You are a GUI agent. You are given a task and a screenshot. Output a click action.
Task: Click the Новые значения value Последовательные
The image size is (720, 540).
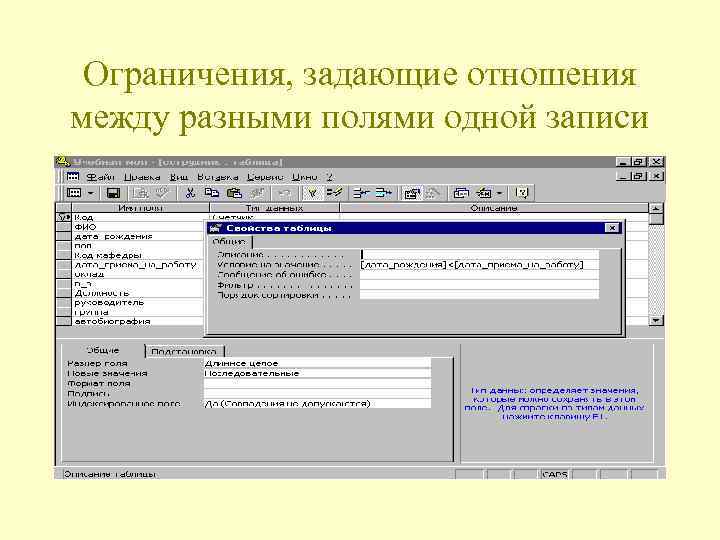(317, 373)
